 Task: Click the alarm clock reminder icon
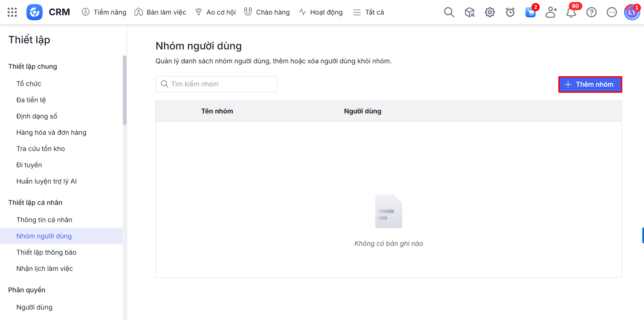coord(510,13)
